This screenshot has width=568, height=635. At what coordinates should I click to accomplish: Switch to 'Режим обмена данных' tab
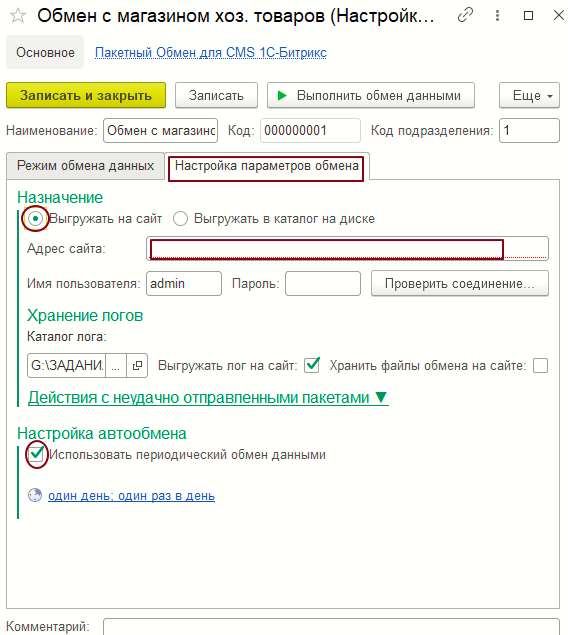[x=85, y=166]
